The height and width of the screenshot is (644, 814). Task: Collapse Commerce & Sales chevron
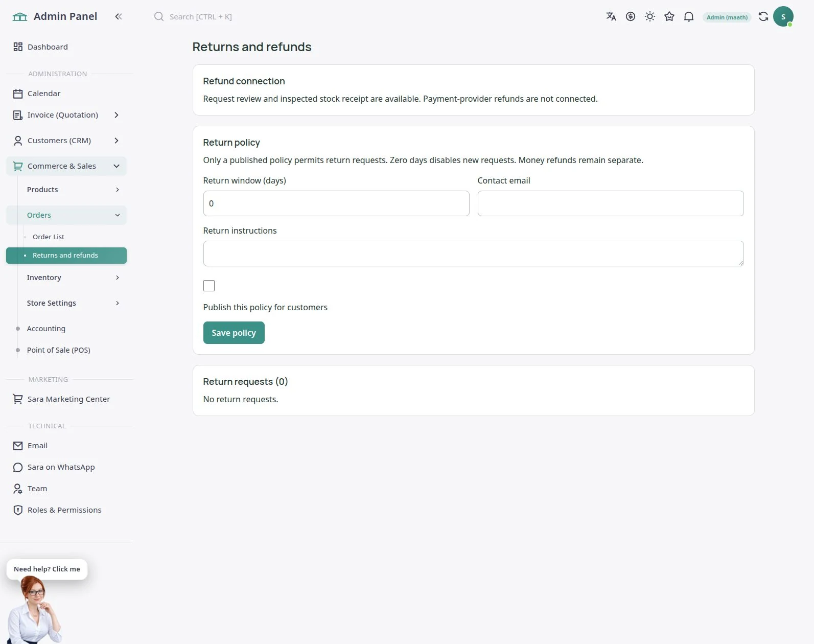pyautogui.click(x=117, y=166)
